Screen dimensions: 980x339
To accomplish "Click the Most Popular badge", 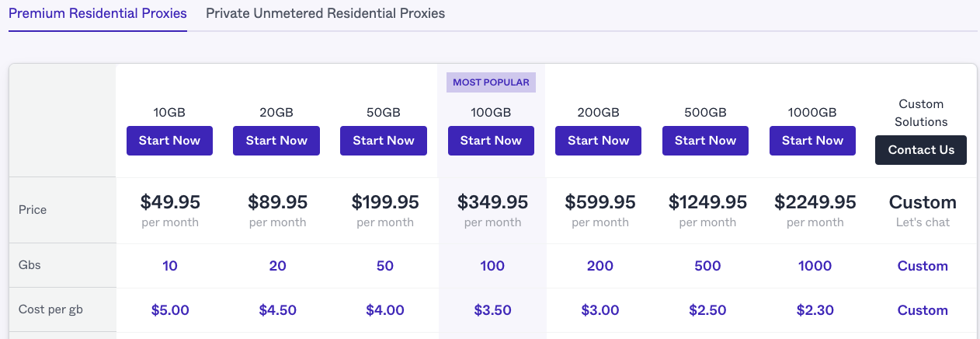I will click(x=492, y=82).
